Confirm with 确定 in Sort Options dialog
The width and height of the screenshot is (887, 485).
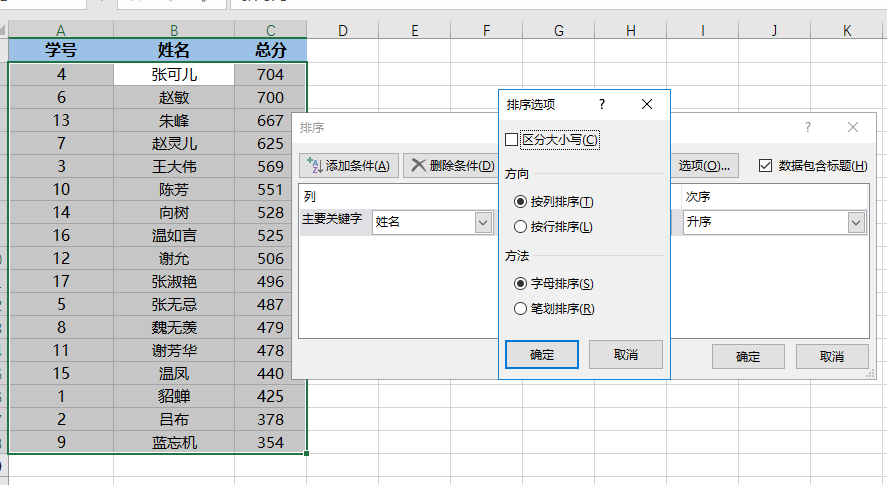pos(541,354)
